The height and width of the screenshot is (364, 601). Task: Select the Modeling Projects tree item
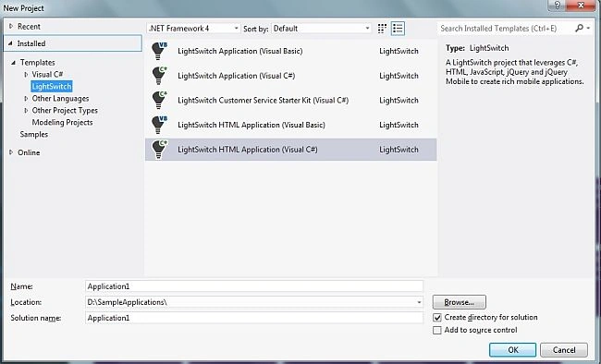coord(63,122)
